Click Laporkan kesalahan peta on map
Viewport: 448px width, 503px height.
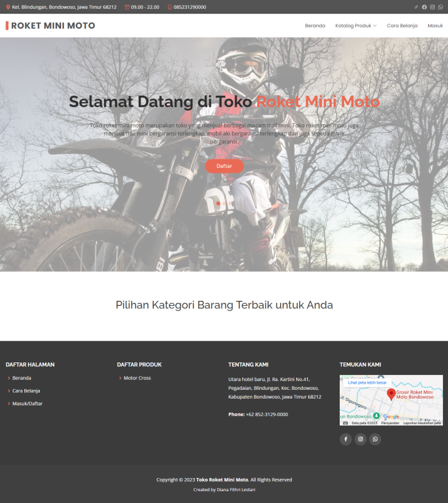(422, 423)
